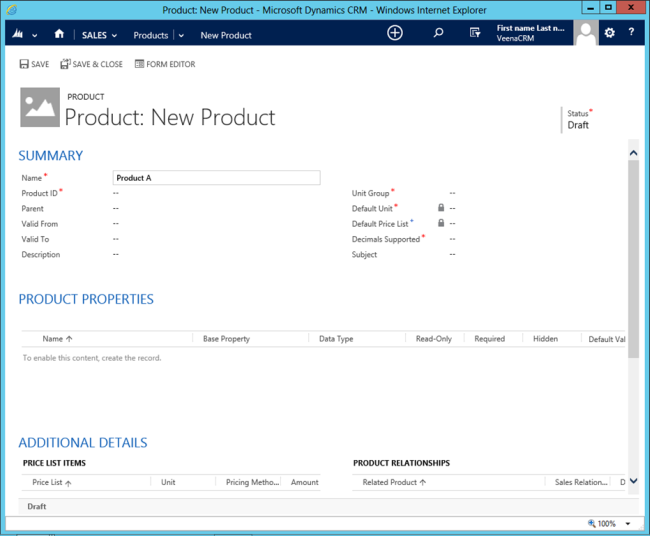Click the Default Val column header

606,339
